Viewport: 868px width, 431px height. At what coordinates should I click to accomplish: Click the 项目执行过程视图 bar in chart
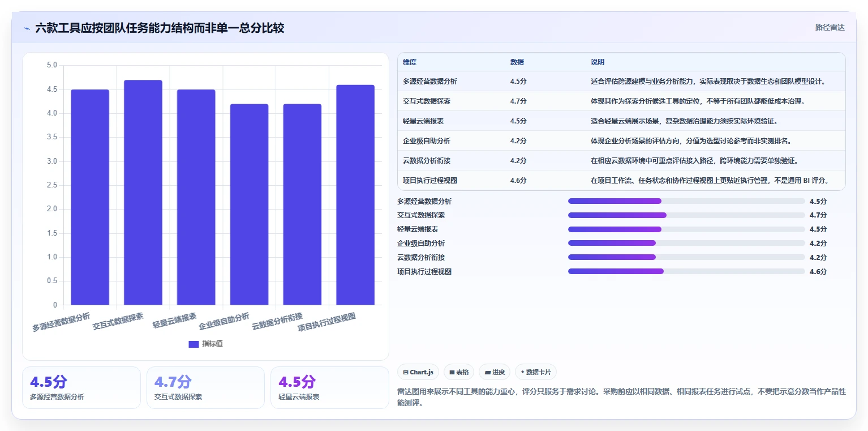click(x=355, y=195)
